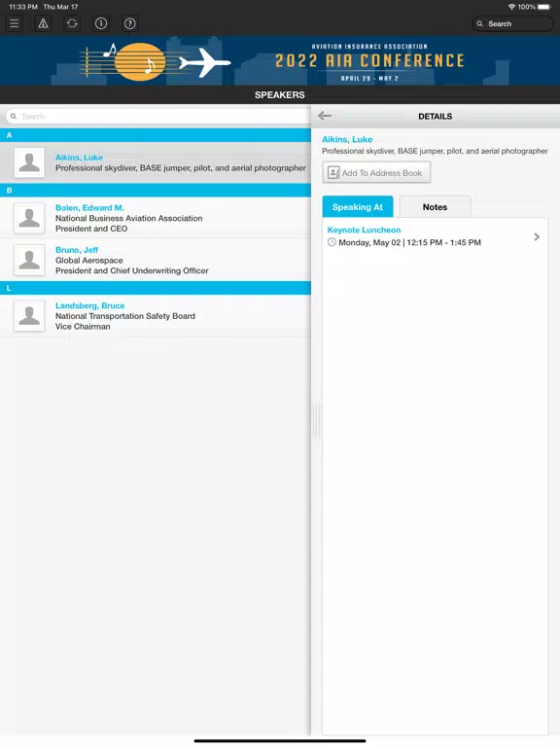This screenshot has width=560, height=747.
Task: Open the help question mark icon
Action: click(x=129, y=23)
